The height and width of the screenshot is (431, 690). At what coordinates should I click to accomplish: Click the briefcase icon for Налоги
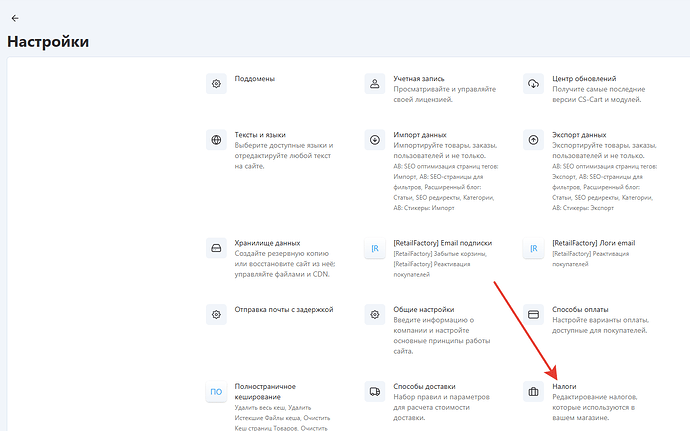point(533,392)
